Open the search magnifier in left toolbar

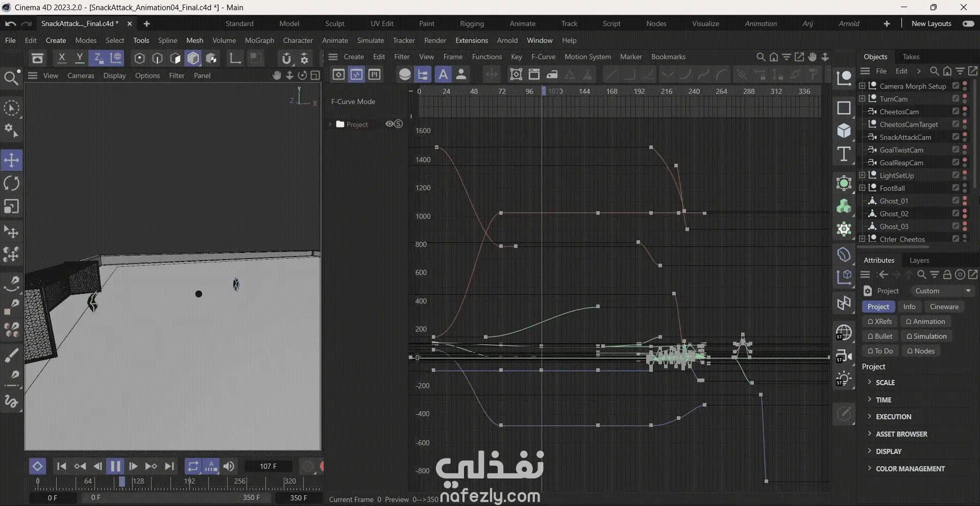click(10, 78)
